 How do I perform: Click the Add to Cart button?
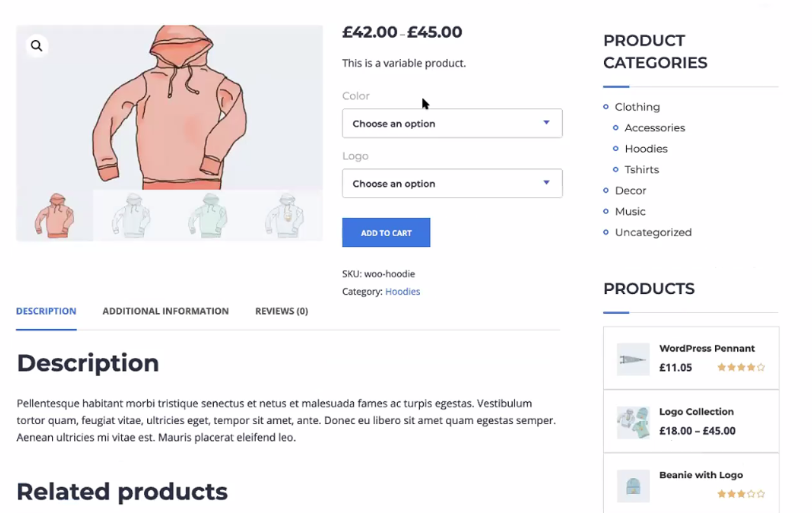click(x=386, y=232)
